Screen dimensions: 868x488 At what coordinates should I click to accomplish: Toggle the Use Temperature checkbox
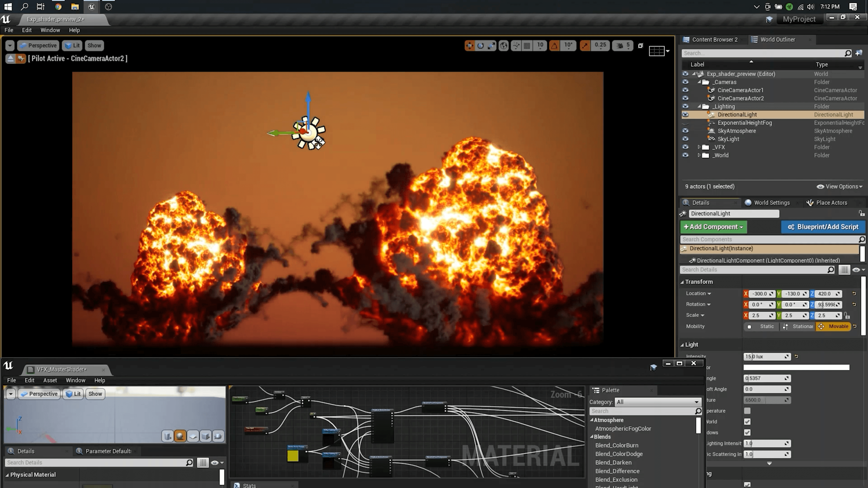(747, 411)
